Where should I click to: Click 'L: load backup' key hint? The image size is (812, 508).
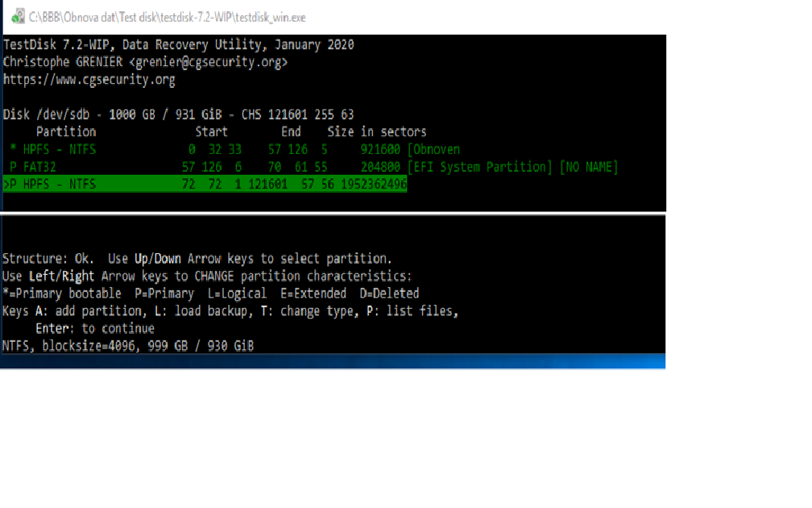pos(204,311)
